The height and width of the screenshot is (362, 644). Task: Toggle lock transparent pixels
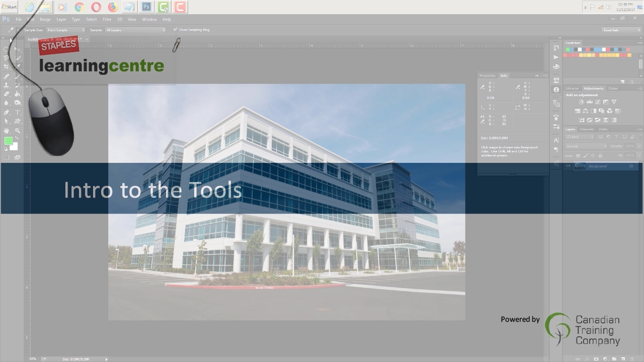[x=578, y=155]
